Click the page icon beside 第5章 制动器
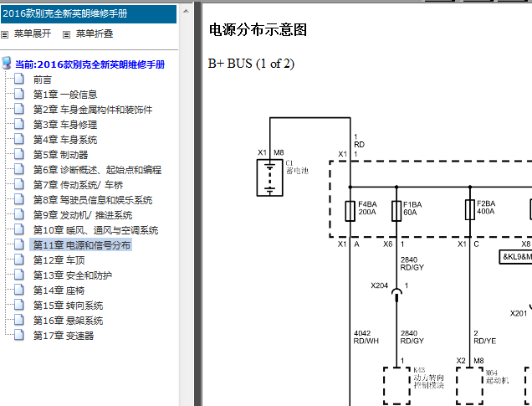532x406 pixels. [19, 154]
